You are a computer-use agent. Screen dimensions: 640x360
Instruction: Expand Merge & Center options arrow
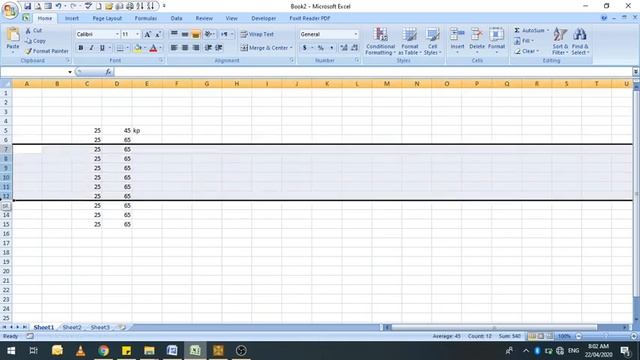click(x=291, y=48)
